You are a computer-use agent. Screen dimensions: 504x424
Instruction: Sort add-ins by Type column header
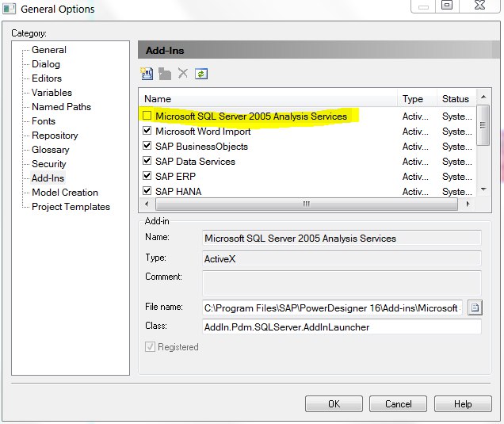tap(417, 99)
